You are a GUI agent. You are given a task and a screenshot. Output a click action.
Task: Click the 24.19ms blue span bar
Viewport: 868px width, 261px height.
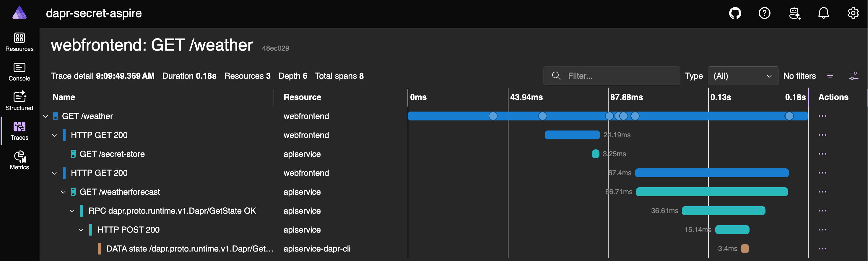point(572,135)
